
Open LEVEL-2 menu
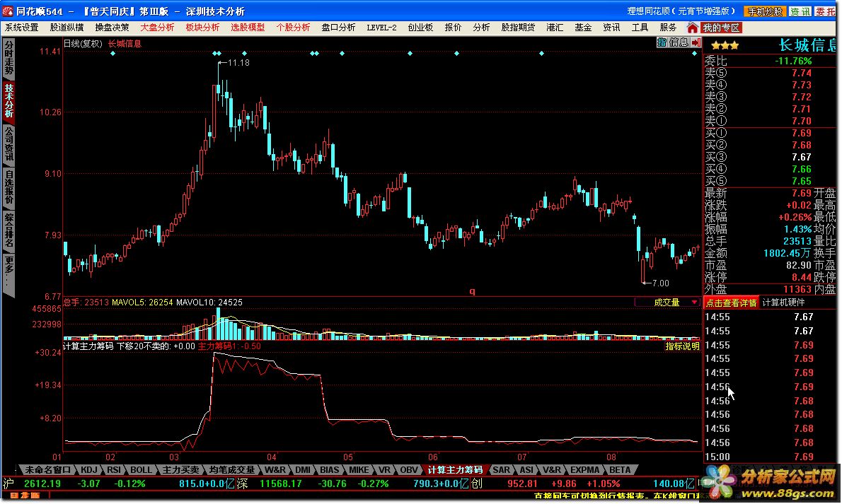(x=381, y=28)
